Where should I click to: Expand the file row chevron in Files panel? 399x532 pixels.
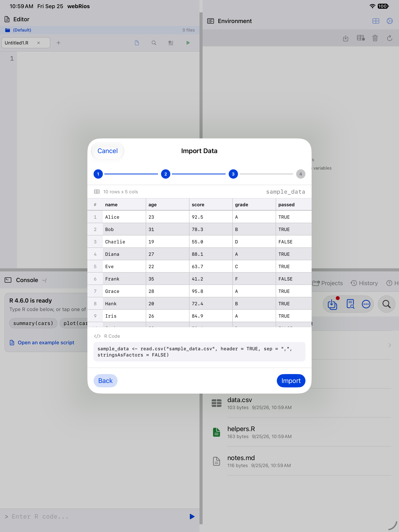coord(390,345)
